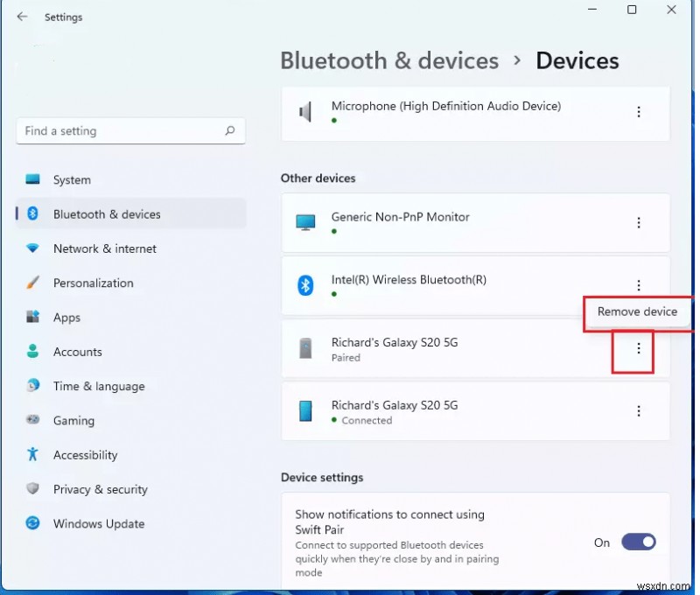Click the Accounts person icon

(x=32, y=351)
